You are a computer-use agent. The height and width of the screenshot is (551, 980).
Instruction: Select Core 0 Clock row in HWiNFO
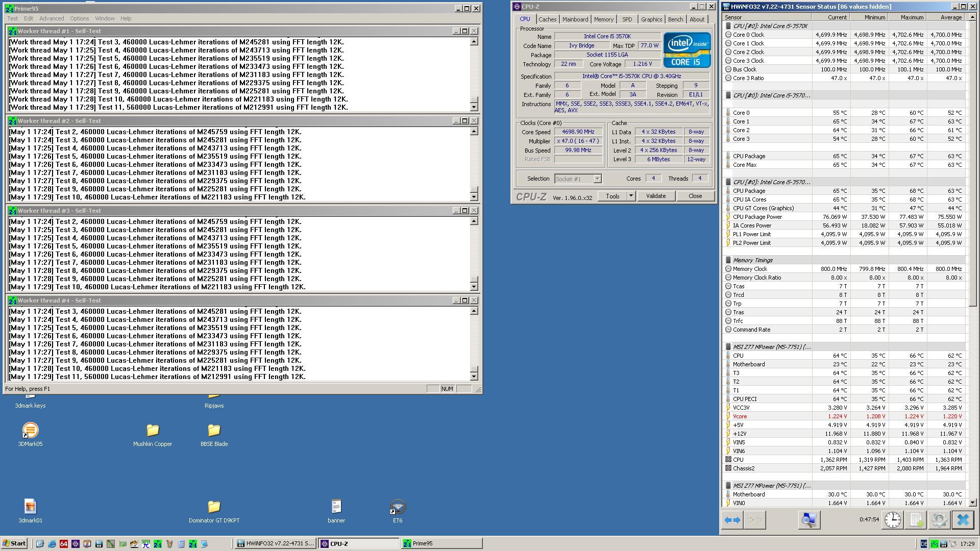coord(845,35)
